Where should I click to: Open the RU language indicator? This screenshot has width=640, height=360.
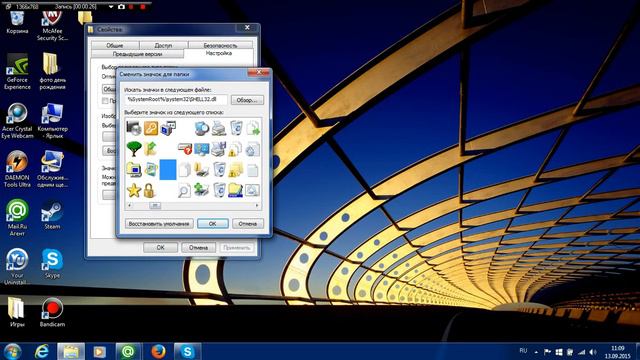pos(523,351)
